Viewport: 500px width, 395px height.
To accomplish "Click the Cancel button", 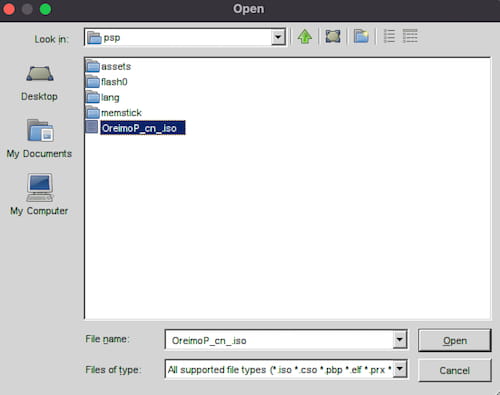I will [x=455, y=370].
